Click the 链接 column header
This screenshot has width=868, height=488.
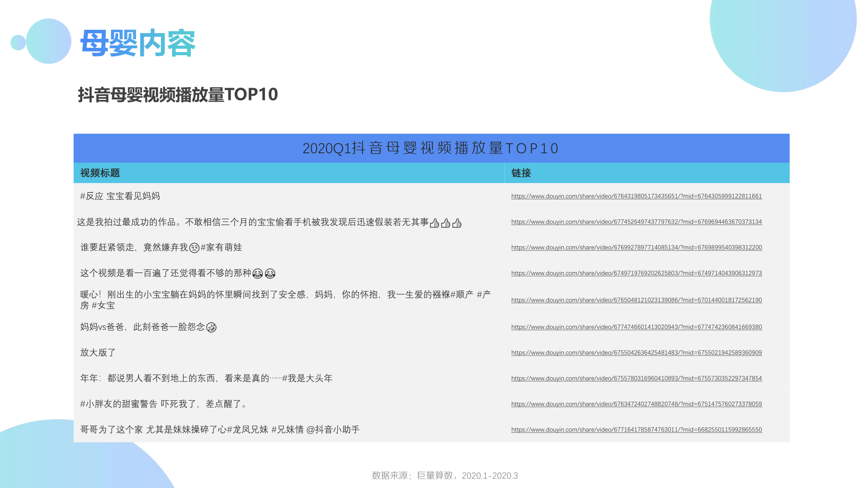tap(521, 173)
